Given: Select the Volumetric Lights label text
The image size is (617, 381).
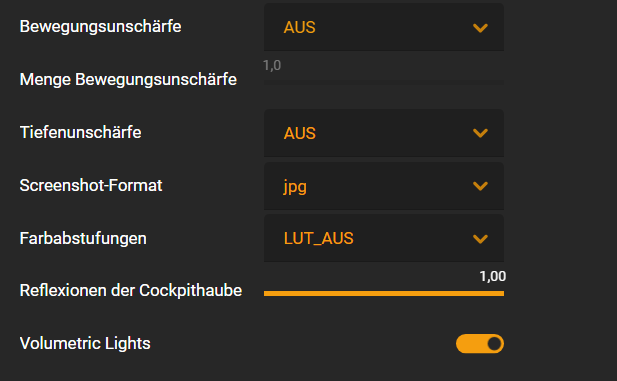Looking at the screenshot, I should point(85,343).
